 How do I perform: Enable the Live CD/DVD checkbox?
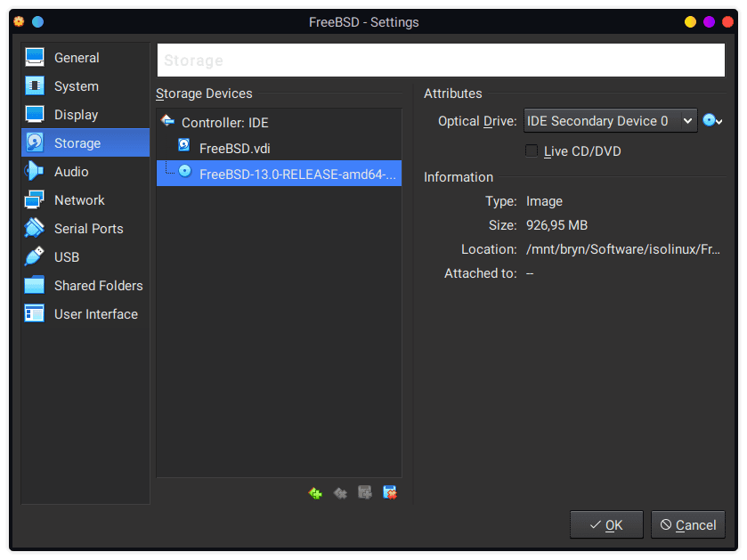click(x=532, y=151)
